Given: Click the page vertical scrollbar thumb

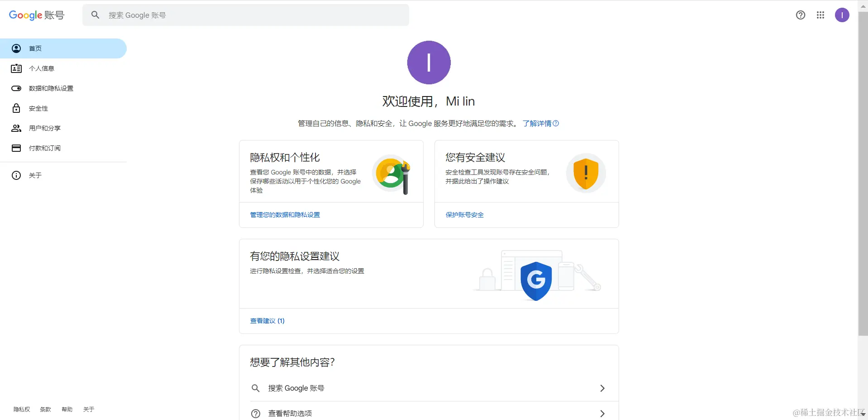Looking at the screenshot, I should click(863, 174).
